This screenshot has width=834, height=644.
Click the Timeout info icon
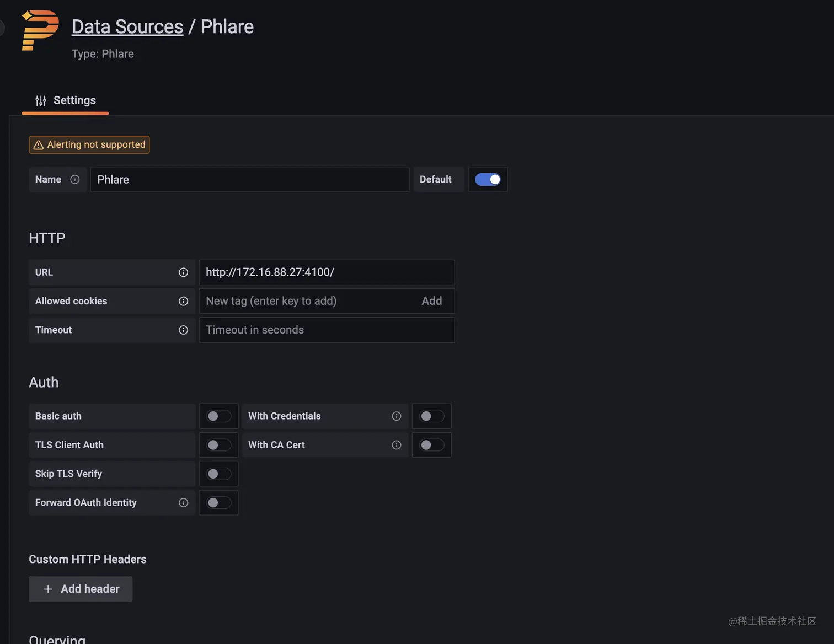tap(184, 330)
